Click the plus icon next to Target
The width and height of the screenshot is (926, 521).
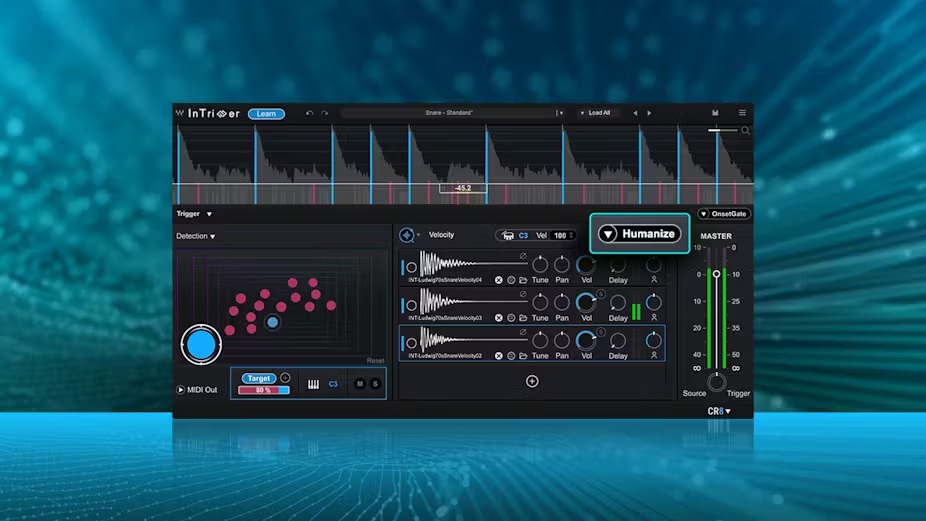coord(285,378)
